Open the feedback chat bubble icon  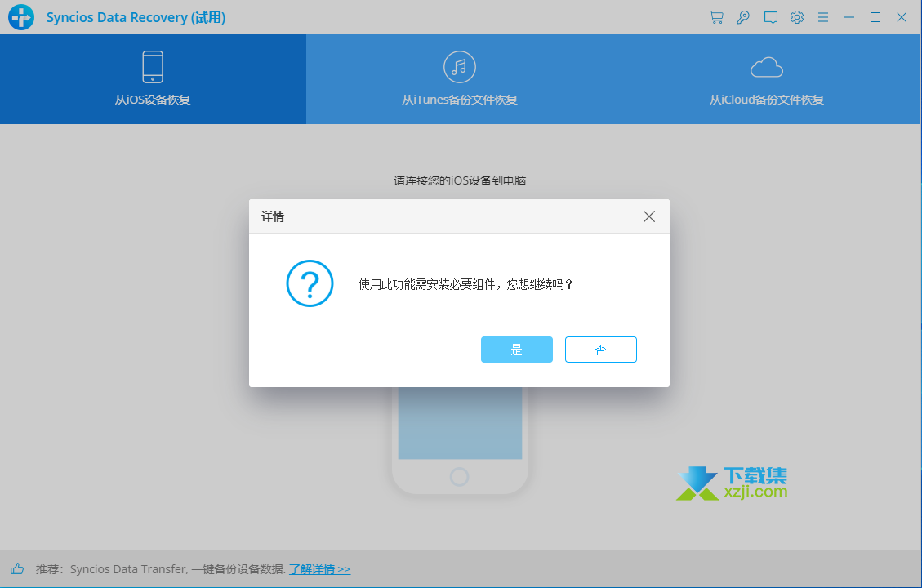coord(770,17)
